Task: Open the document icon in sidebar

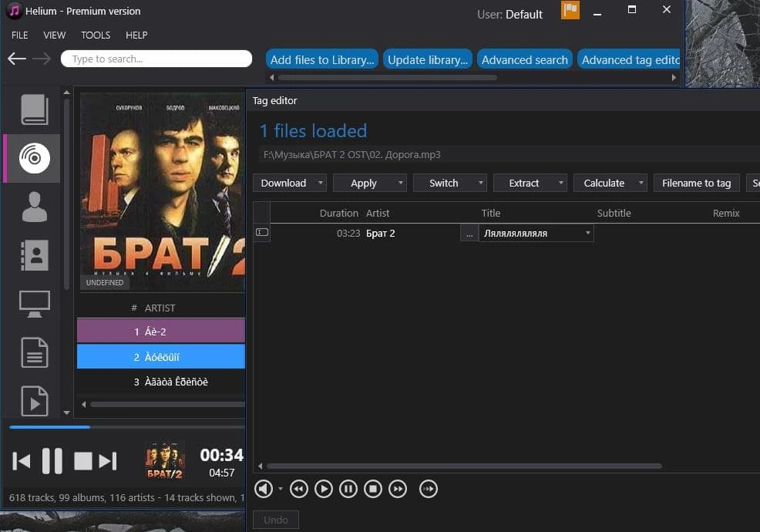Action: (35, 352)
